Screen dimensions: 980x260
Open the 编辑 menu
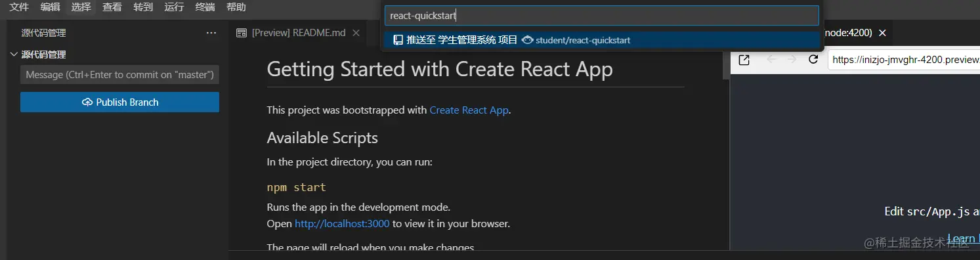[50, 7]
